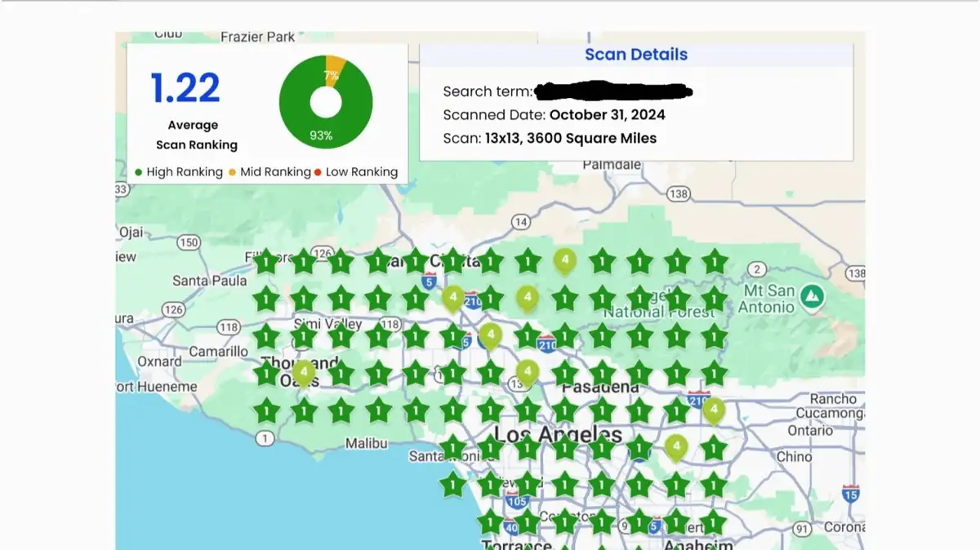Screen dimensions: 980x550
Task: Click the Mid Ranking legend entry
Action: (269, 172)
